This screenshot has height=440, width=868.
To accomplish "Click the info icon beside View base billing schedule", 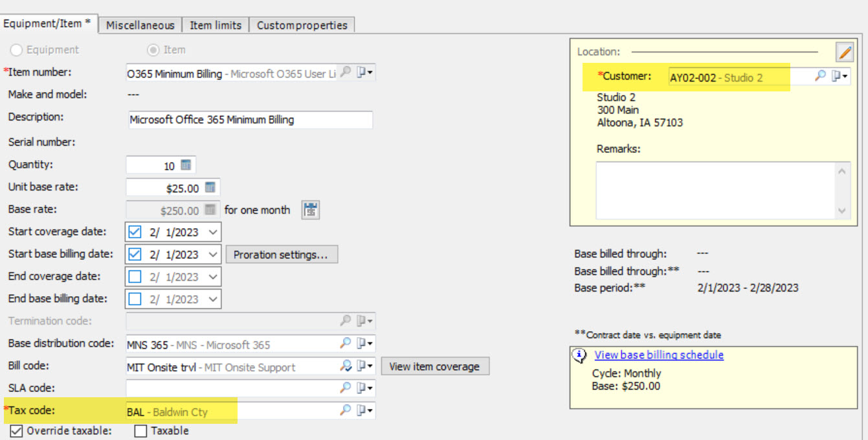I will (581, 356).
